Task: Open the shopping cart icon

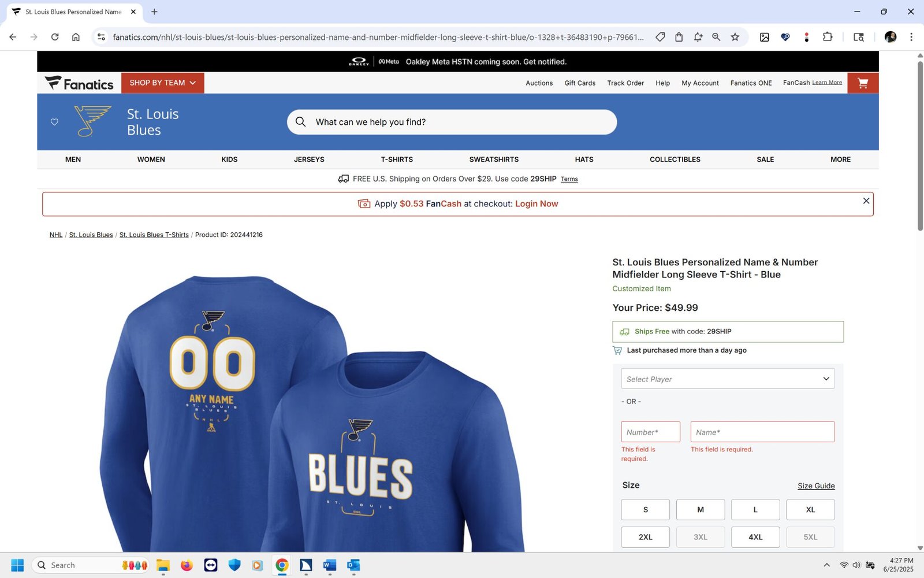Action: point(863,83)
